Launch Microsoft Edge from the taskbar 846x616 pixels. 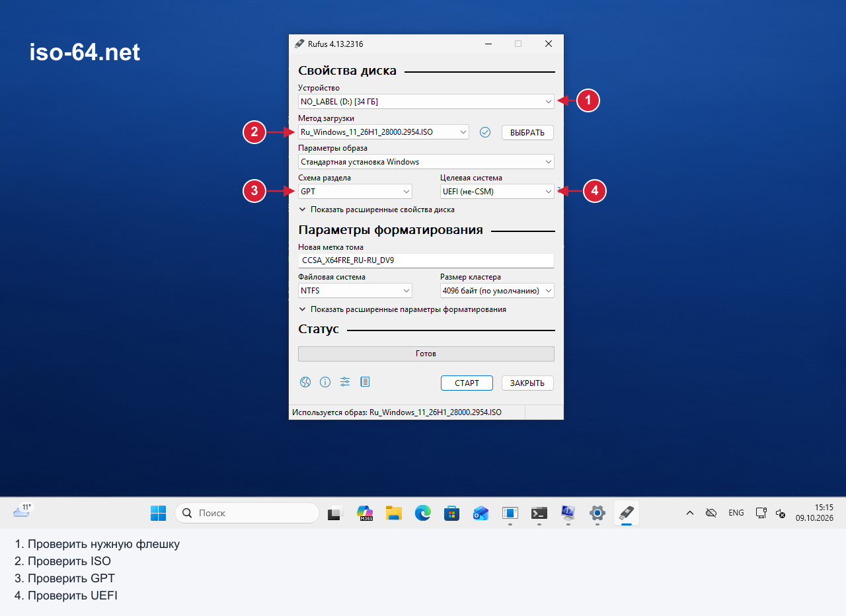point(423,513)
